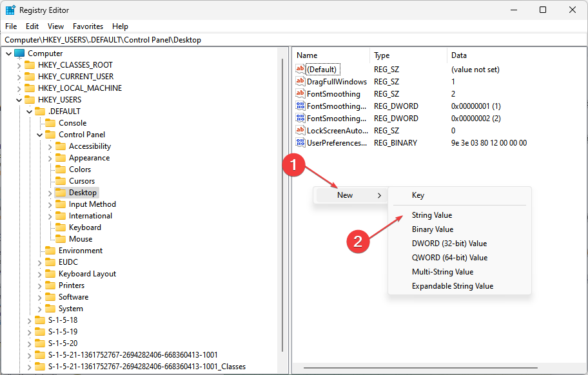
Task: Click the Printers folder icon
Action: pos(50,286)
